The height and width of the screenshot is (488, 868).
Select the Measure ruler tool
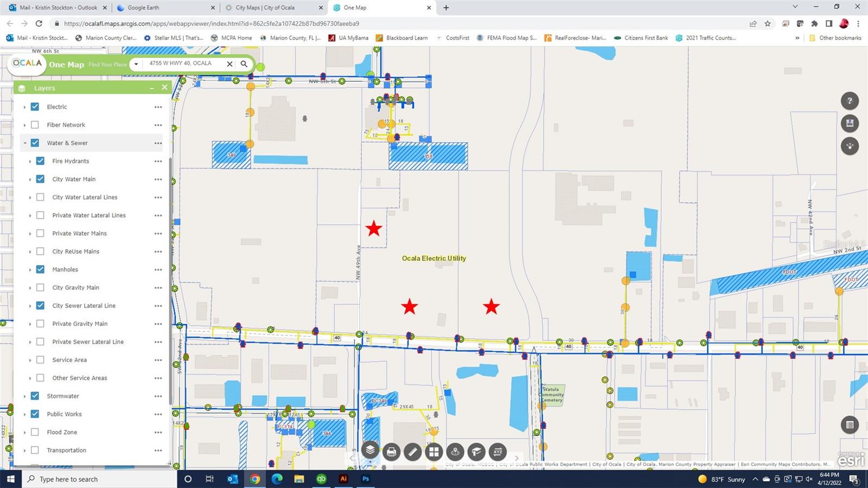coord(412,452)
